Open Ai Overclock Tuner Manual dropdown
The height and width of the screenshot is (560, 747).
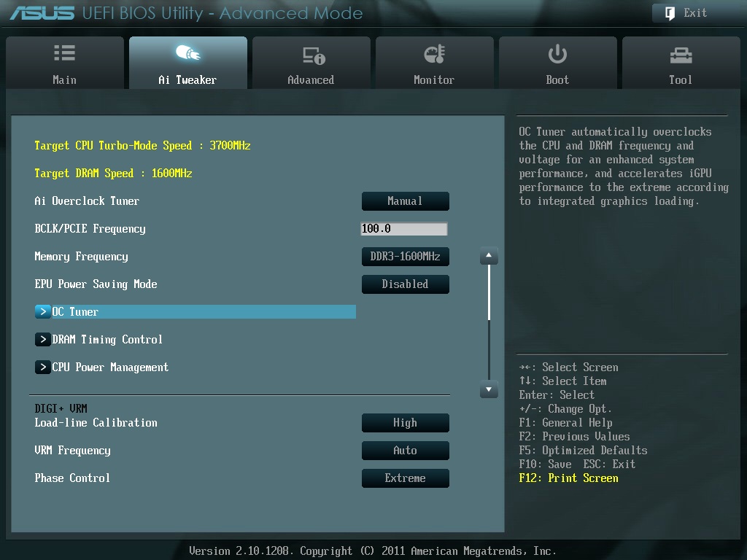(x=405, y=201)
